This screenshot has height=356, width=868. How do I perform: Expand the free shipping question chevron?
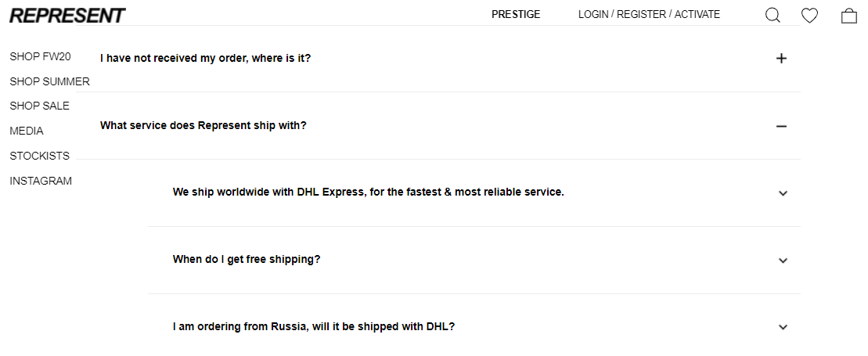(783, 261)
